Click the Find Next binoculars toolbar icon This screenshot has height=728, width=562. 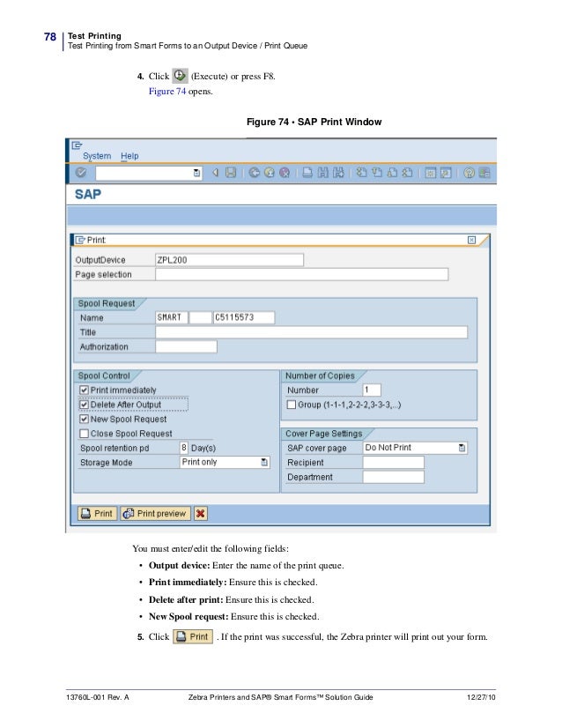tap(338, 173)
